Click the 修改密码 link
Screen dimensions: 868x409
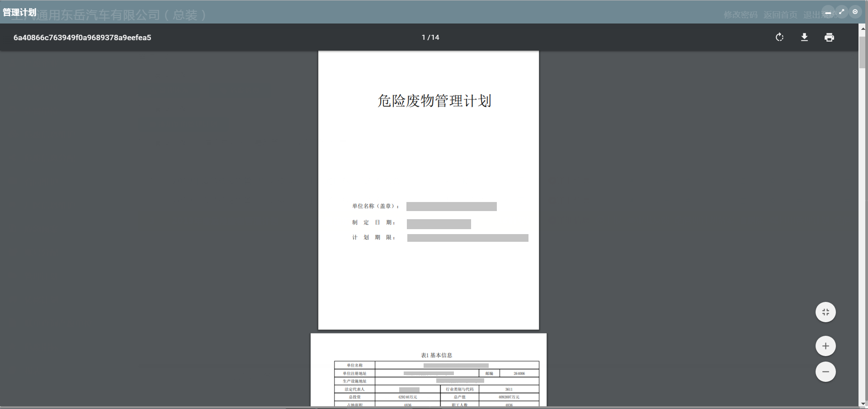click(x=741, y=15)
